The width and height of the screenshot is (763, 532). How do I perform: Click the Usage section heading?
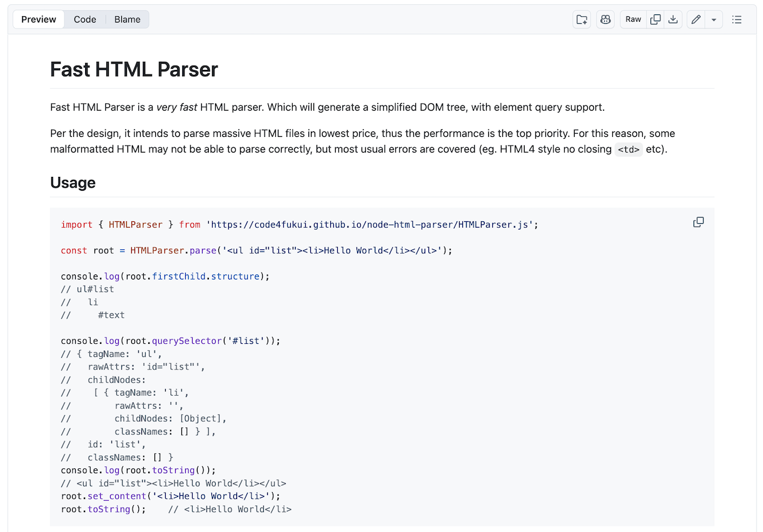pyautogui.click(x=73, y=183)
